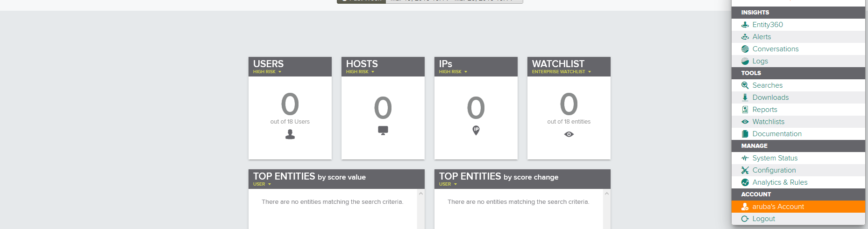Expand ENTERPRISE WATCHLIST dropdown
The image size is (868, 229).
pyautogui.click(x=562, y=72)
